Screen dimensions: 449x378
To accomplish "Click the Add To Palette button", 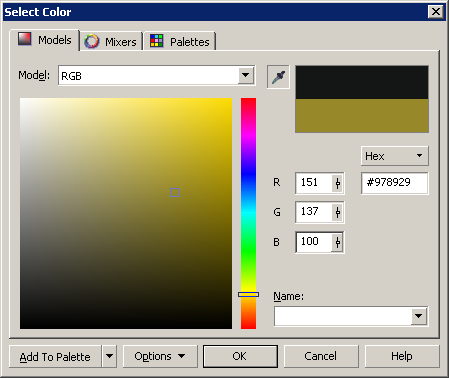I will pos(55,357).
